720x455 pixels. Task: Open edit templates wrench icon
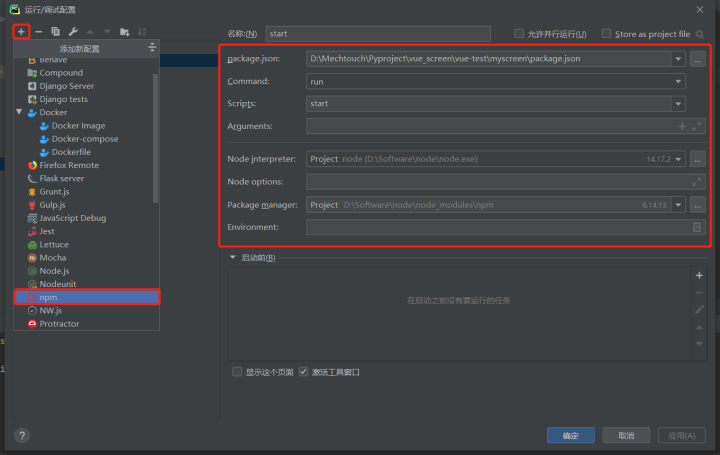pyautogui.click(x=73, y=32)
